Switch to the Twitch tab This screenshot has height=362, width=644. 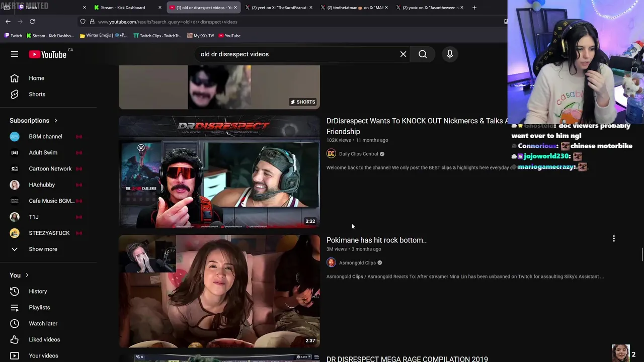pyautogui.click(x=50, y=8)
